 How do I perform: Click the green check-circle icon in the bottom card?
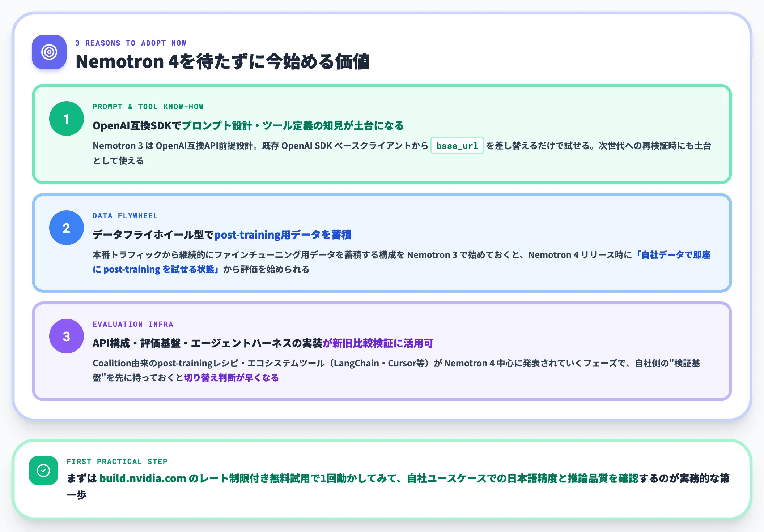coord(43,471)
